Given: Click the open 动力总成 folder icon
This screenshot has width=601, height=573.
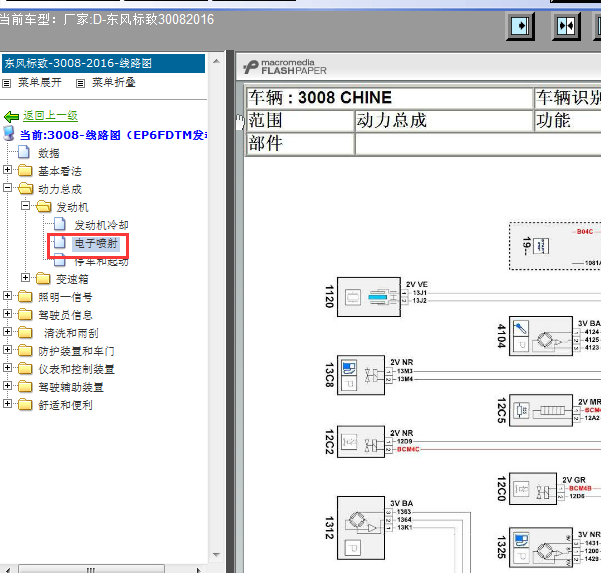Looking at the screenshot, I should point(26,188).
